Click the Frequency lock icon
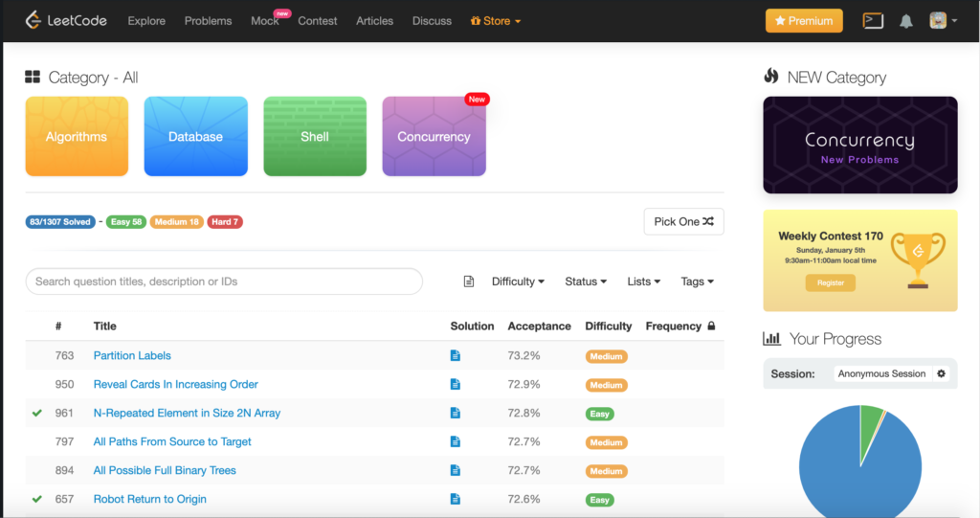Viewport: 980px width, 518px height. [711, 326]
